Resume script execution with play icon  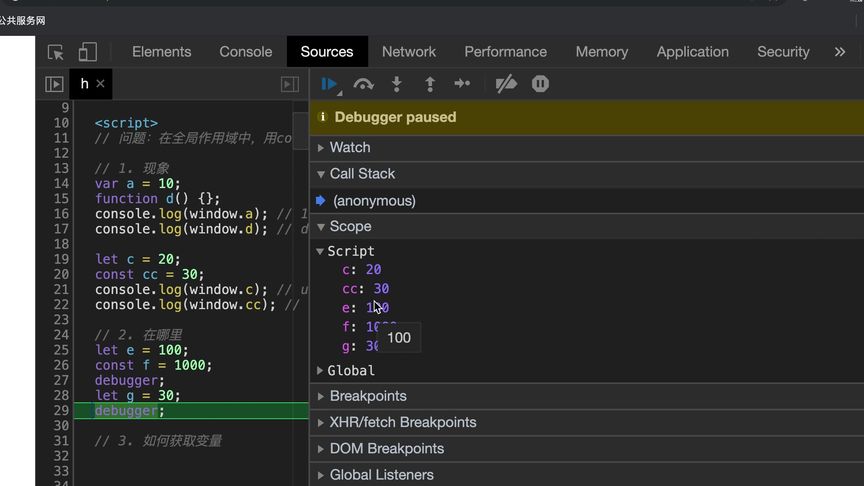click(x=329, y=84)
